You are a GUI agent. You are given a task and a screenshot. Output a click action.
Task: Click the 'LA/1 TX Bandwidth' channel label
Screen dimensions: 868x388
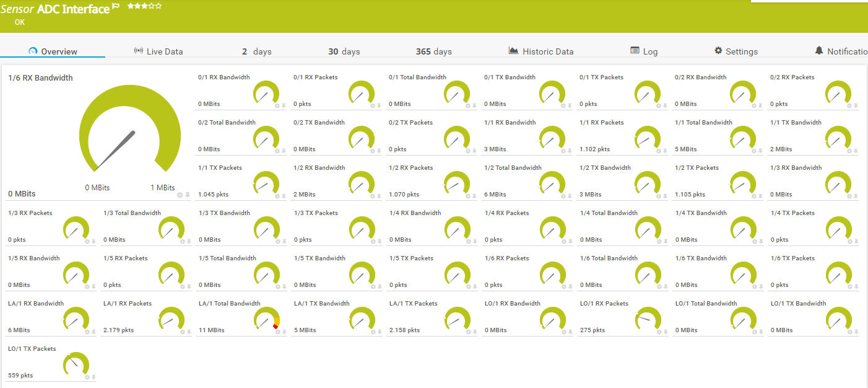coord(322,304)
